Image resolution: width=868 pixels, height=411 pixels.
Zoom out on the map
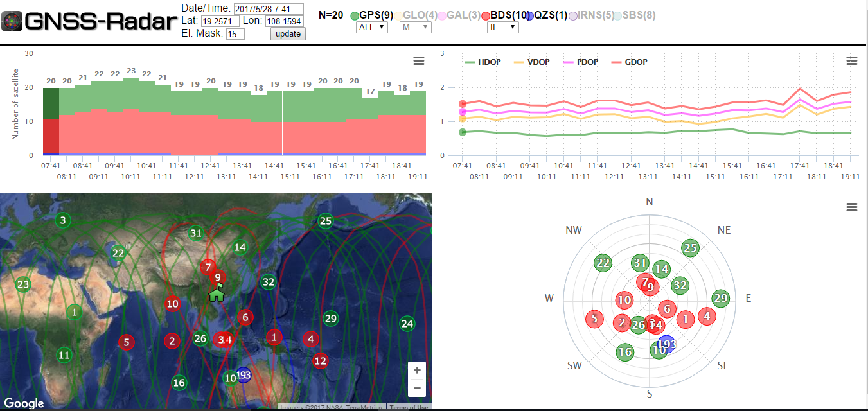417,388
